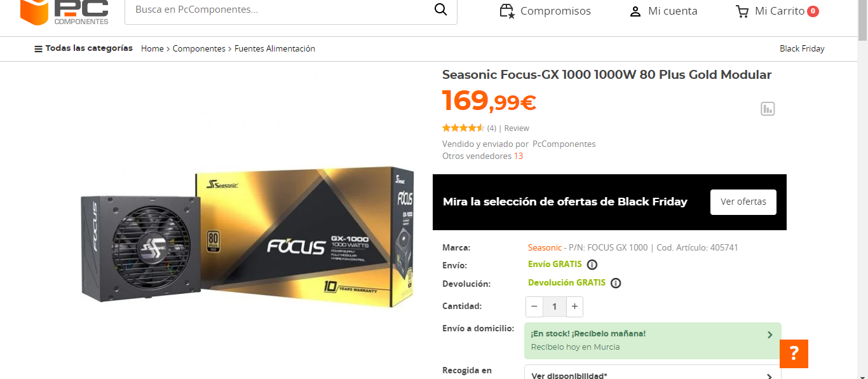The height and width of the screenshot is (379, 868).
Task: Click the Ver ofertas button
Action: click(743, 202)
